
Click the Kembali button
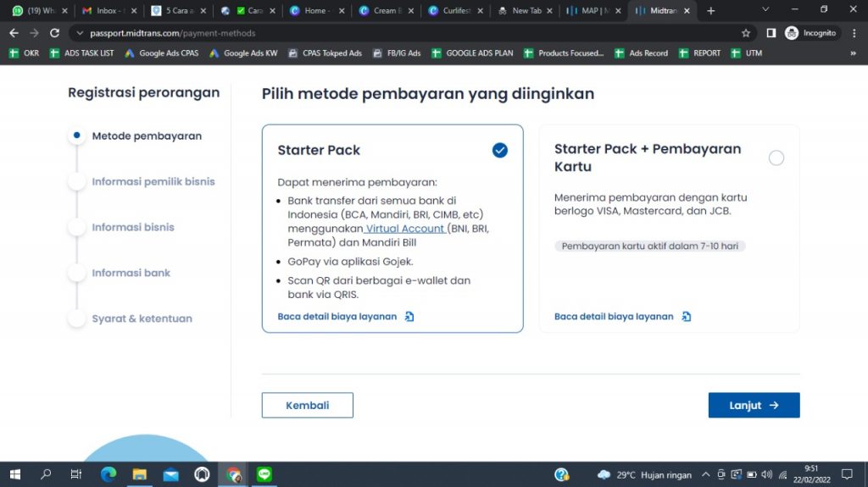point(307,405)
